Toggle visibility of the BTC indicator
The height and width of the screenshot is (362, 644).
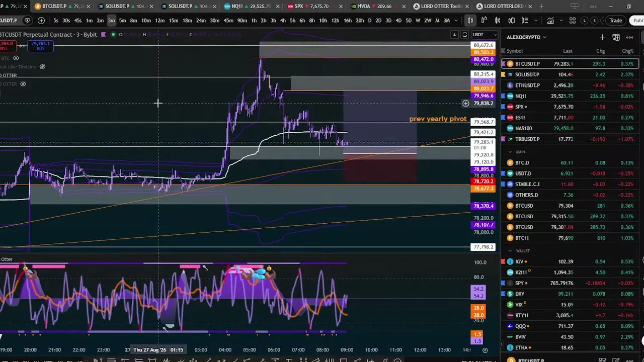click(x=16, y=58)
